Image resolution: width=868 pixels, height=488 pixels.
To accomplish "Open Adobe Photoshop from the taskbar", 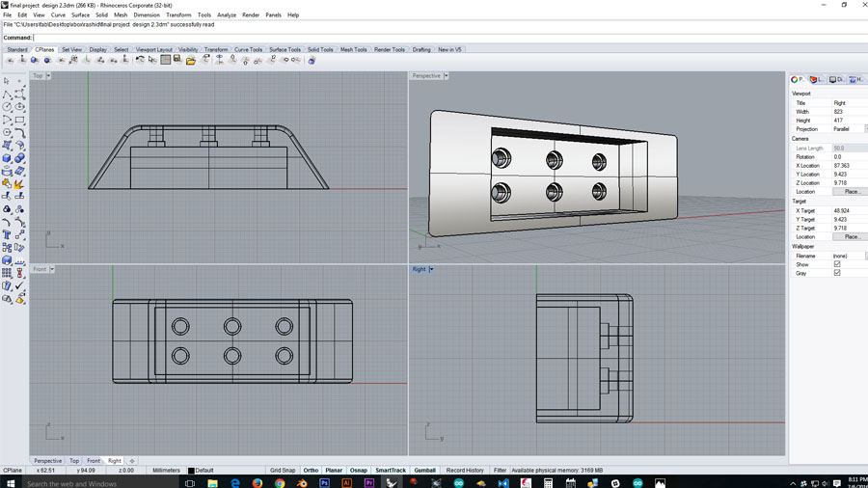I will click(324, 482).
